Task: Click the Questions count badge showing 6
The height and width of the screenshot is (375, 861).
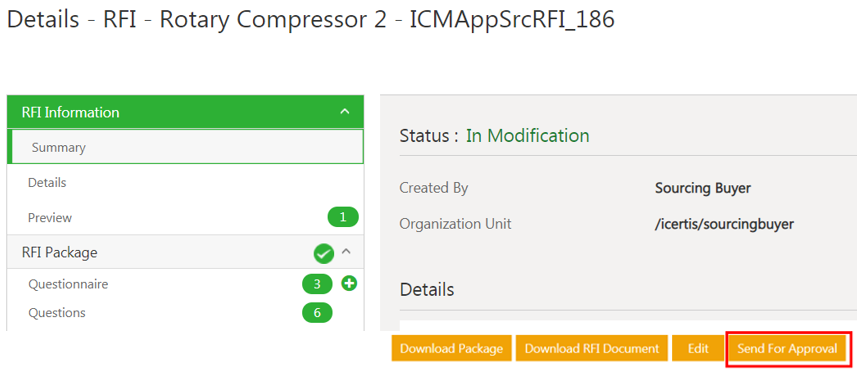Action: [317, 313]
